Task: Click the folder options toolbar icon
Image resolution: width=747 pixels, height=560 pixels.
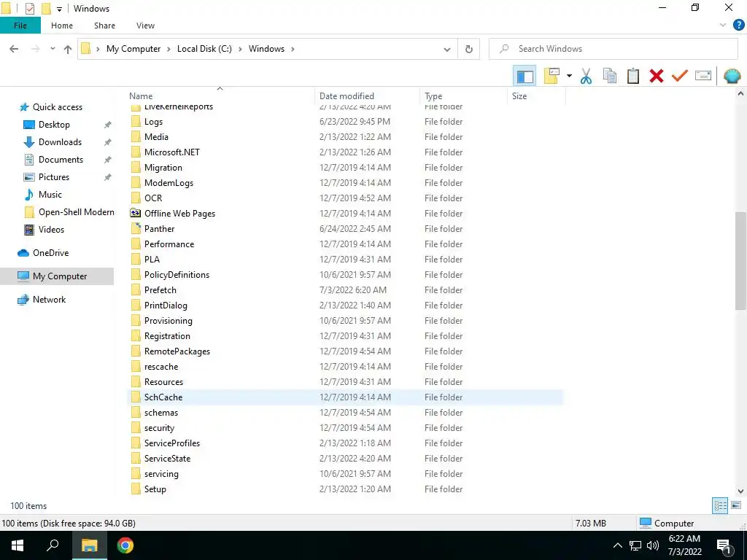Action: [x=551, y=76]
